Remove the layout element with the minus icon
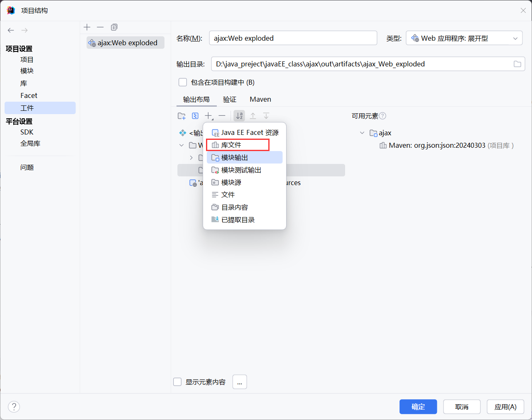532x420 pixels. tap(222, 116)
